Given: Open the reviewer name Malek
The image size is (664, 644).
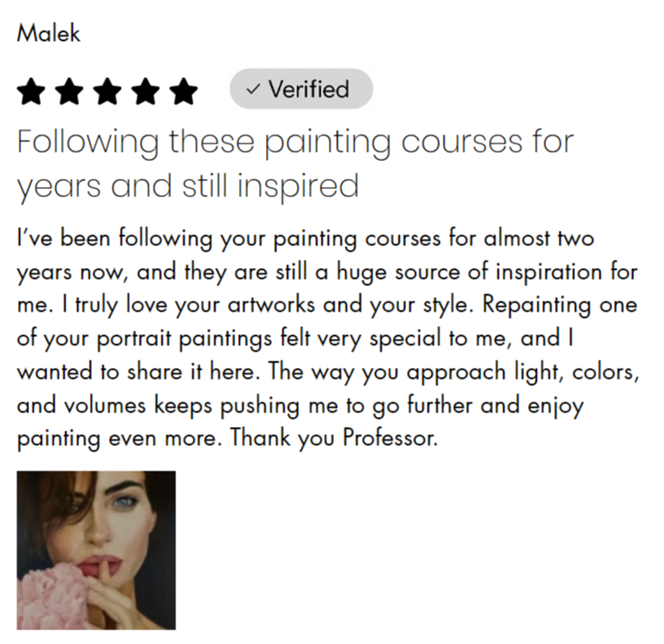Looking at the screenshot, I should (48, 33).
